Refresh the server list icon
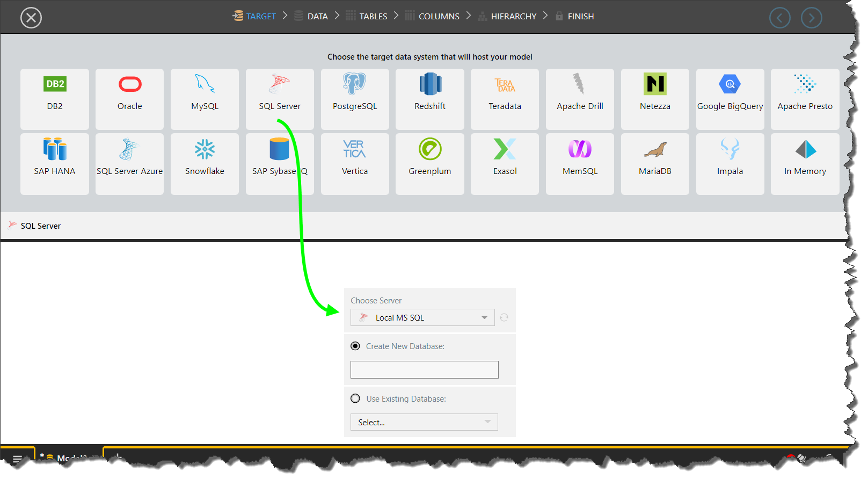The image size is (868, 479). click(x=504, y=317)
